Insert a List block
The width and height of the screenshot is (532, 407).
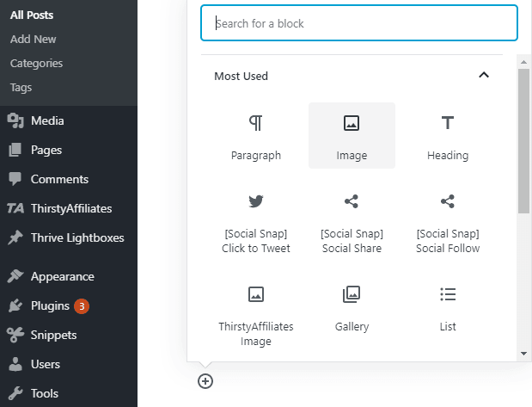[x=447, y=308]
